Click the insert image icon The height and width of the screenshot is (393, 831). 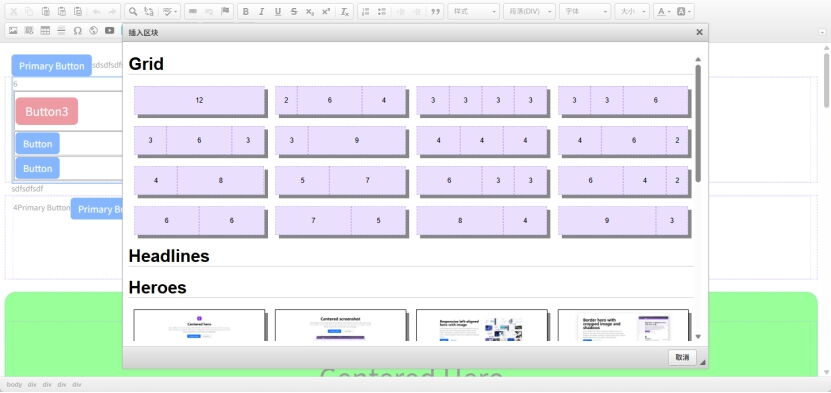click(x=13, y=31)
